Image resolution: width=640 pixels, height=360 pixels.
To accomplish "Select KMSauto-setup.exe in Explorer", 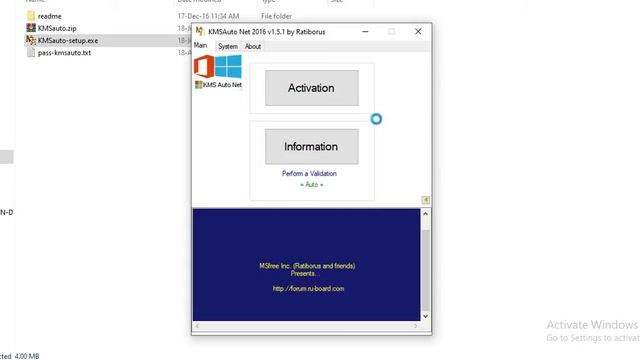I will pyautogui.click(x=68, y=40).
